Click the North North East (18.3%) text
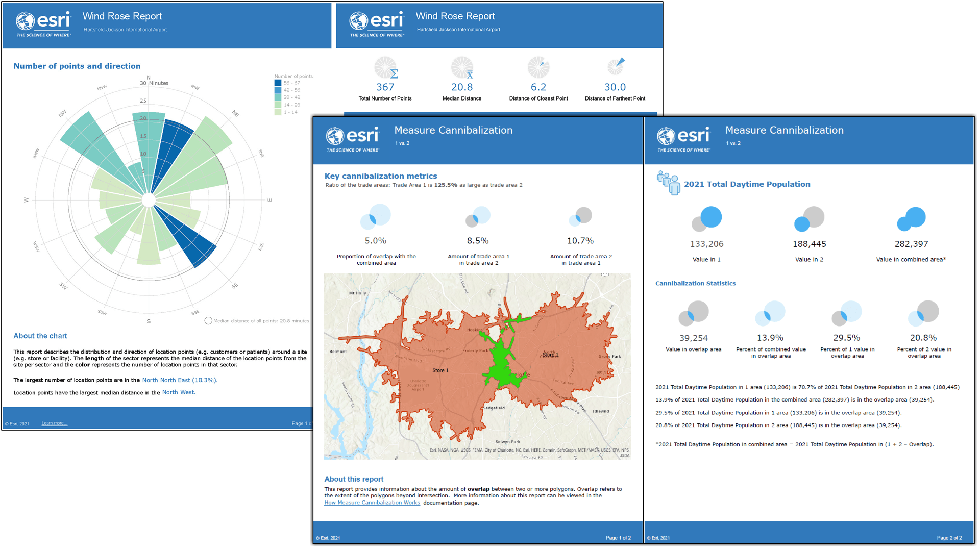The height and width of the screenshot is (551, 980). (180, 380)
